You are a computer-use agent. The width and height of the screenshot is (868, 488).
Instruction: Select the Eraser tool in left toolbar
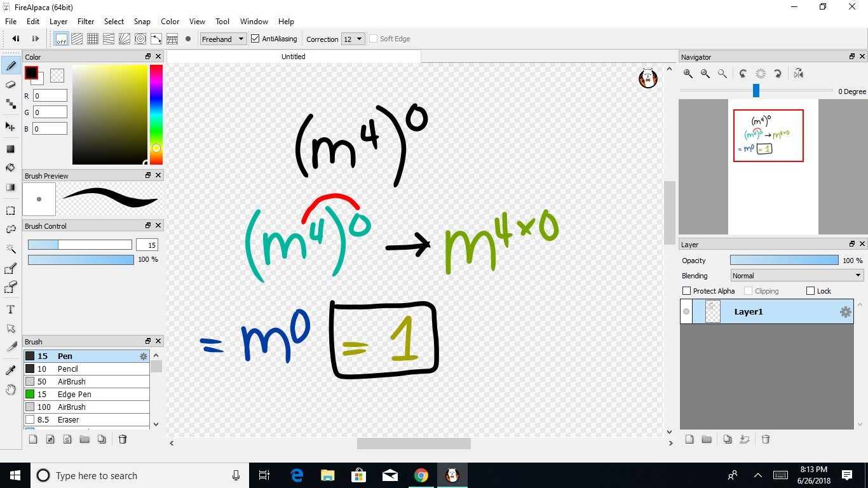(11, 85)
